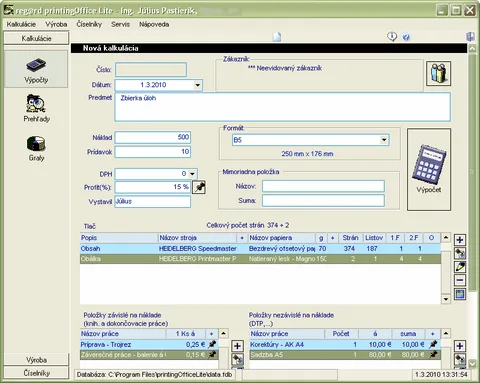Open the Nápoveda menu
480x383 pixels.
154,24
